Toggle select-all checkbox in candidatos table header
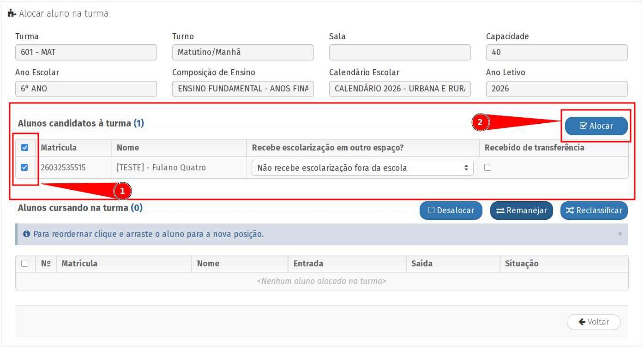The image size is (644, 349). (25, 148)
